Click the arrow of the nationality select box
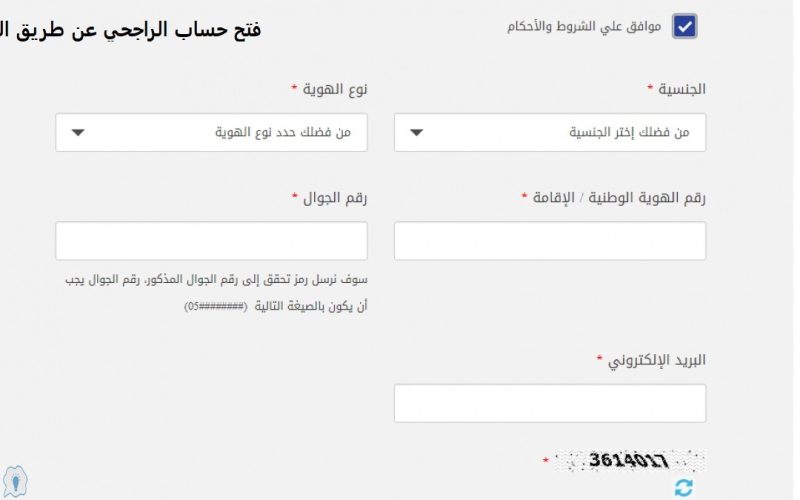The height and width of the screenshot is (500, 800). tap(416, 133)
